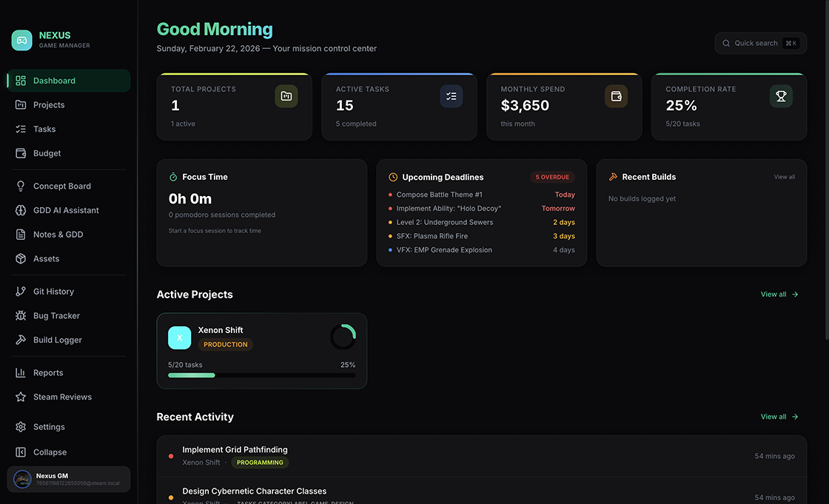Click the Git History branch icon
This screenshot has height=504, width=829.
(21, 292)
